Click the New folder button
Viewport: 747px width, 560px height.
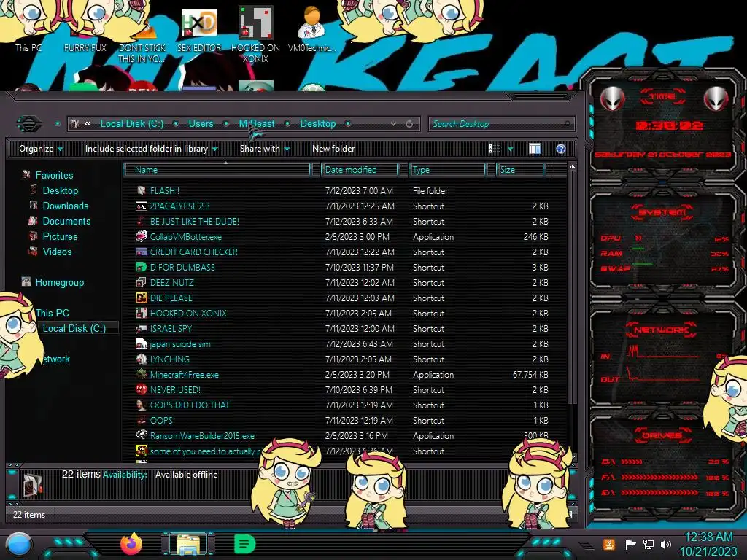point(333,149)
